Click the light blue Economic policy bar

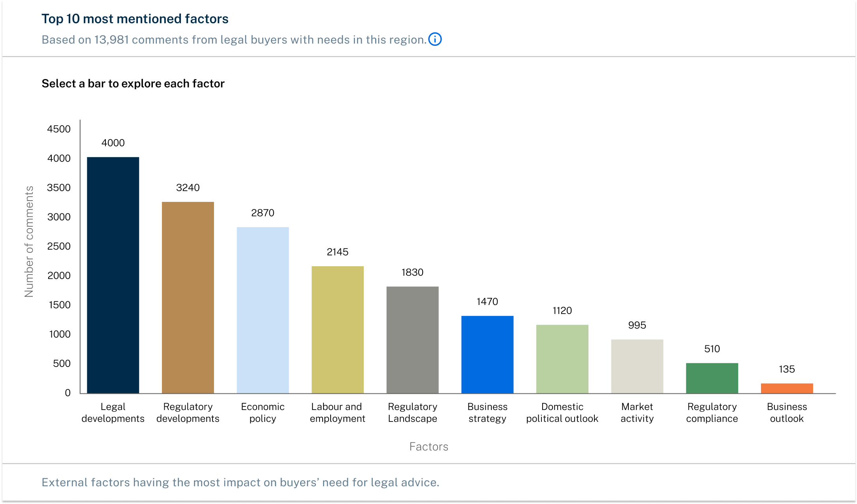click(x=263, y=310)
